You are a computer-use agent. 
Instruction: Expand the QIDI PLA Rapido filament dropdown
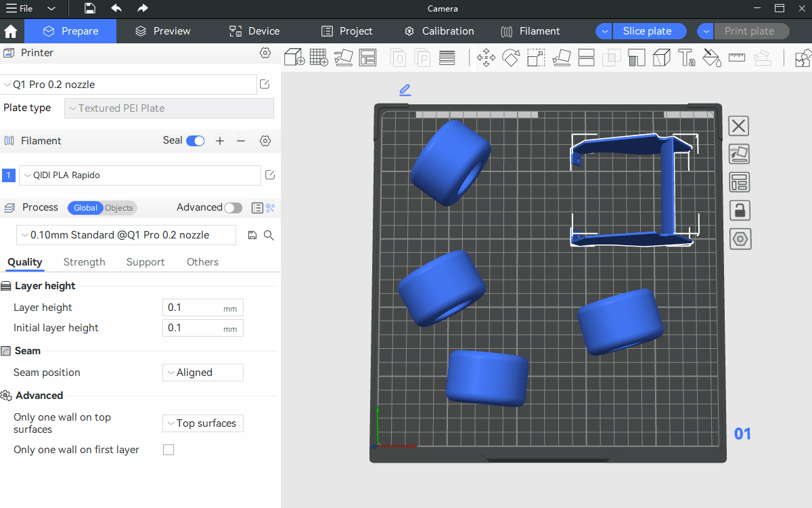pyautogui.click(x=139, y=175)
